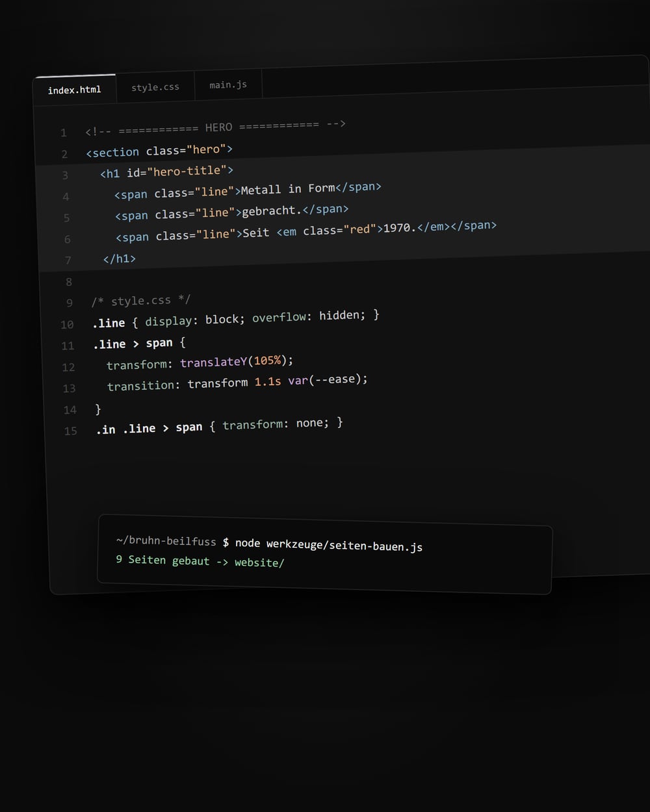This screenshot has height=812, width=650.
Task: Click the "website/" output path in terminal
Action: (x=259, y=563)
